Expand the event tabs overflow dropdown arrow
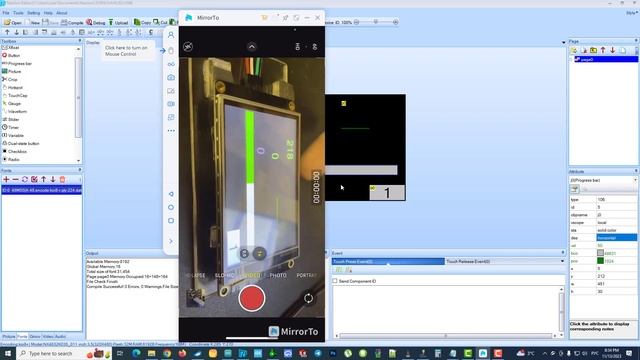This screenshot has height=360, width=640. [562, 261]
